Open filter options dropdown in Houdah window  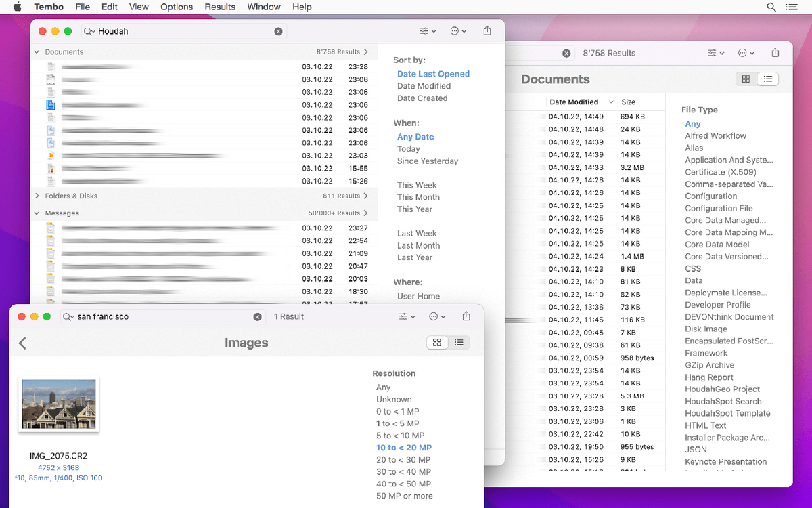428,31
